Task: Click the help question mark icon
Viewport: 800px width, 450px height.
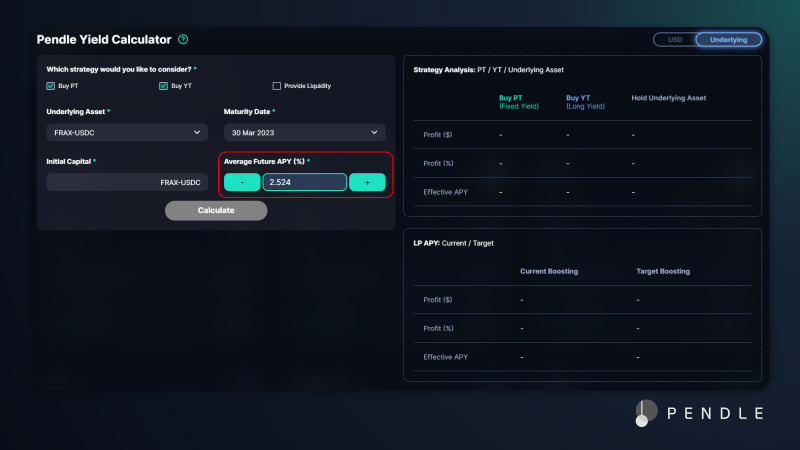Action: pyautogui.click(x=183, y=40)
